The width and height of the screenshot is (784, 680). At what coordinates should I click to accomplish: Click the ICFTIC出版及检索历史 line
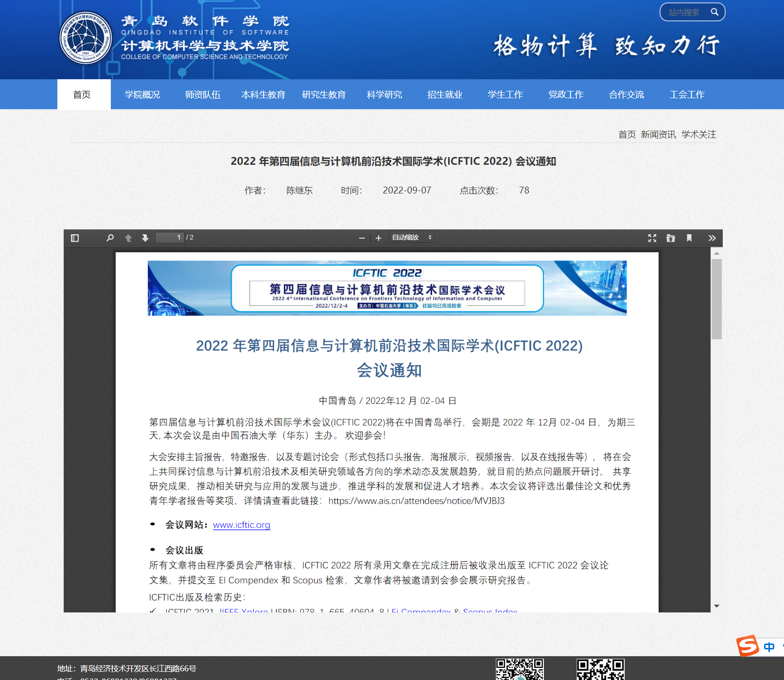(197, 597)
